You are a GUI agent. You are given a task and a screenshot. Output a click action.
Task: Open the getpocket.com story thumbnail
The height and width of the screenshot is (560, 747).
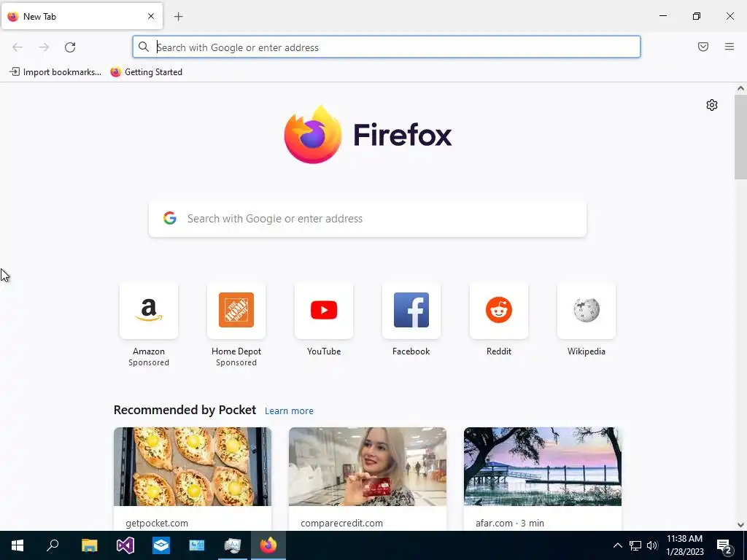tap(193, 466)
